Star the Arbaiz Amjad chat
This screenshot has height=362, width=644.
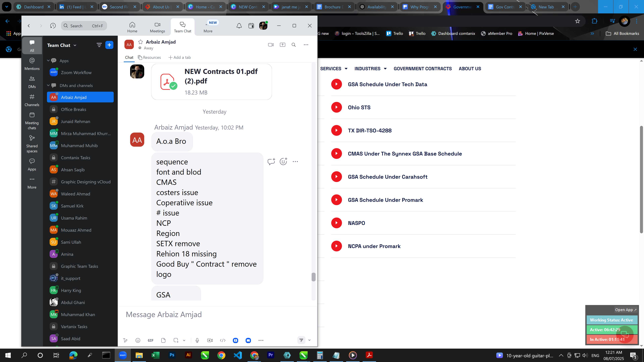tap(141, 42)
